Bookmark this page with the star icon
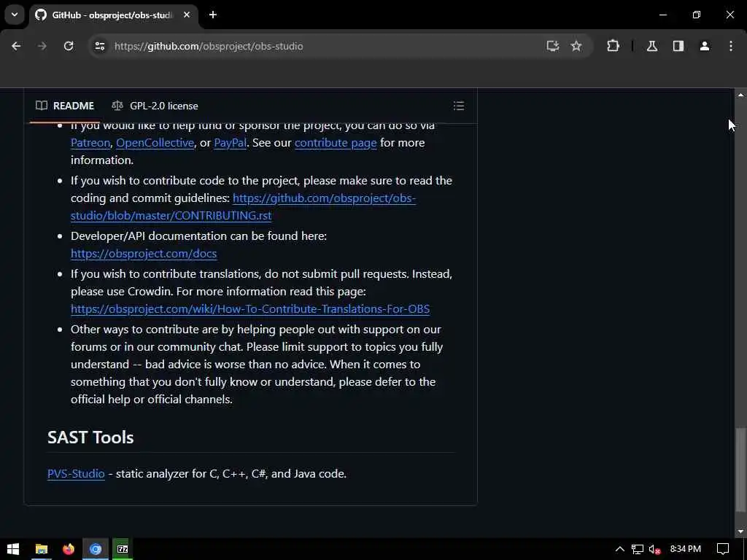 point(576,46)
